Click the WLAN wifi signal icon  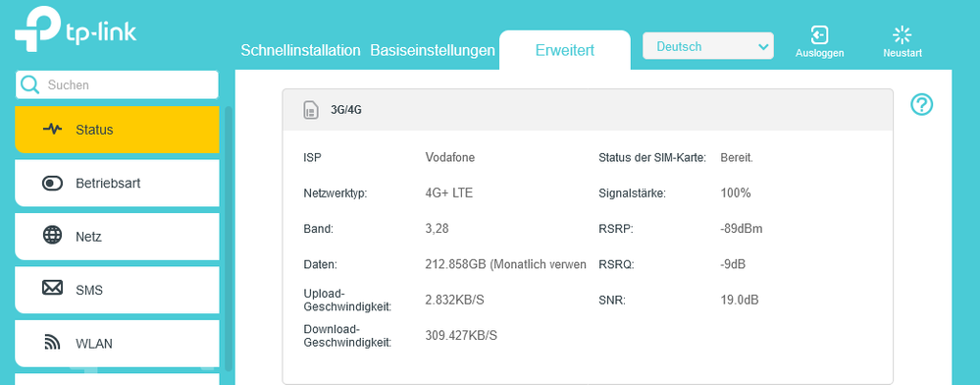[53, 343]
